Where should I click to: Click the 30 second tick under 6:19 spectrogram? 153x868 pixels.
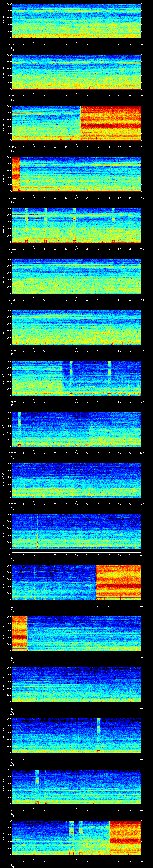pos(77,300)
